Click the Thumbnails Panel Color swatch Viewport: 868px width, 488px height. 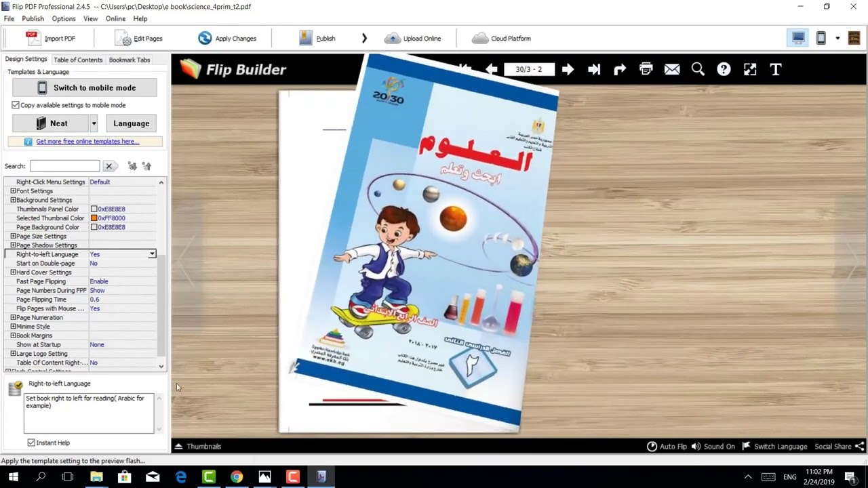[94, 209]
